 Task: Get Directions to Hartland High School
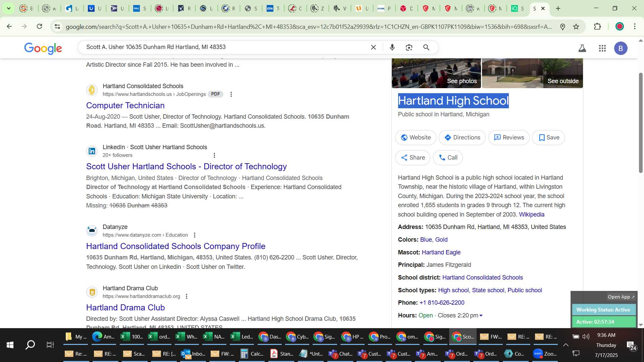point(462,137)
